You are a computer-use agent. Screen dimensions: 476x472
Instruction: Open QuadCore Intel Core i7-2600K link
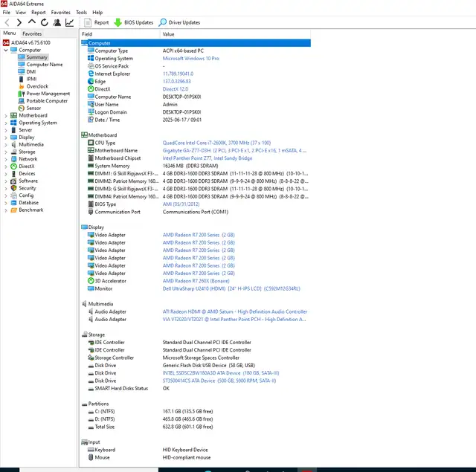[x=216, y=143]
